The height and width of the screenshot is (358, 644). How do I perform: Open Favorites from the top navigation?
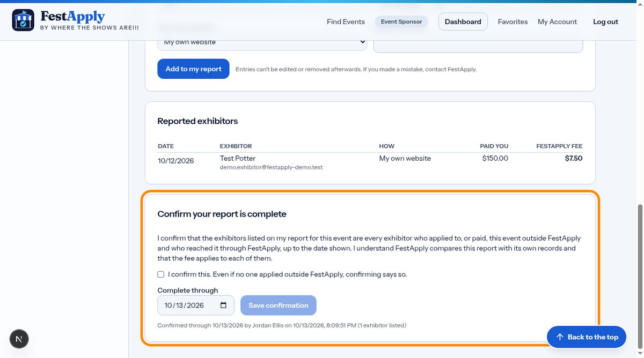pos(513,22)
